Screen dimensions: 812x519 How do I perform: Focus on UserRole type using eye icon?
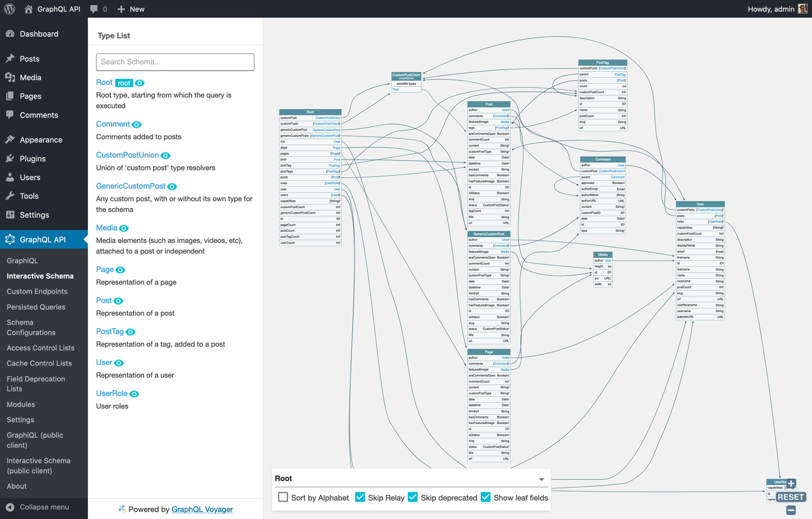tap(134, 394)
